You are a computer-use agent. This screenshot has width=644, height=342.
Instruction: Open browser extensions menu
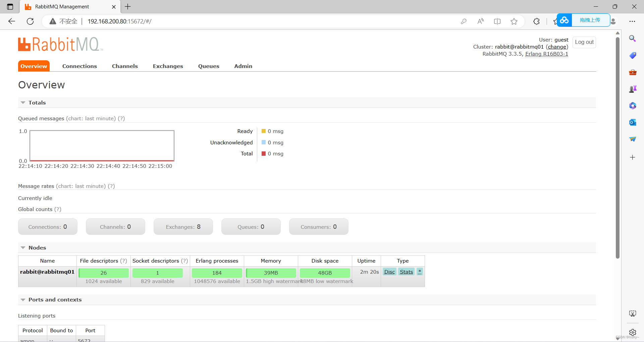pos(536,21)
